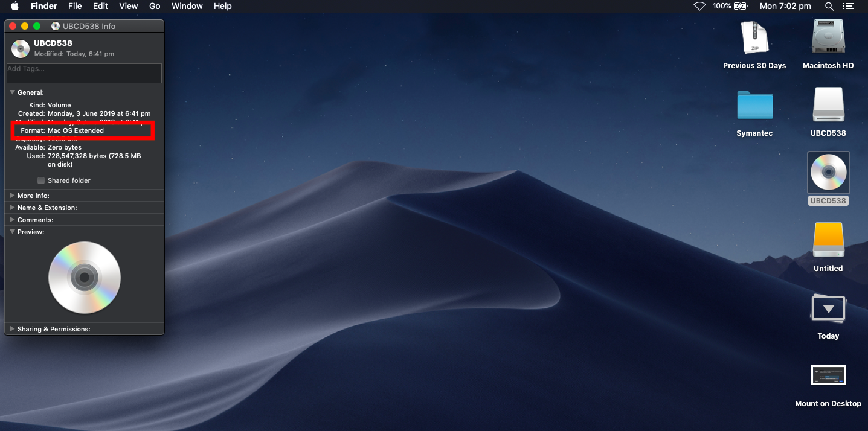Viewport: 868px width, 431px height.
Task: Open the Go menu
Action: 155,6
